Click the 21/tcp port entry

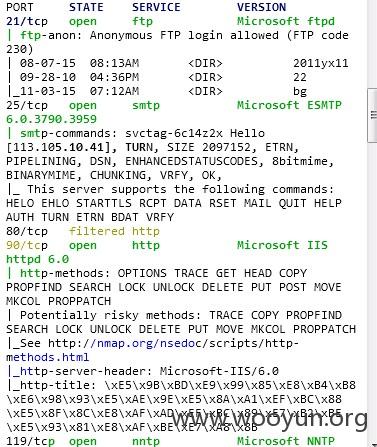coord(27,21)
